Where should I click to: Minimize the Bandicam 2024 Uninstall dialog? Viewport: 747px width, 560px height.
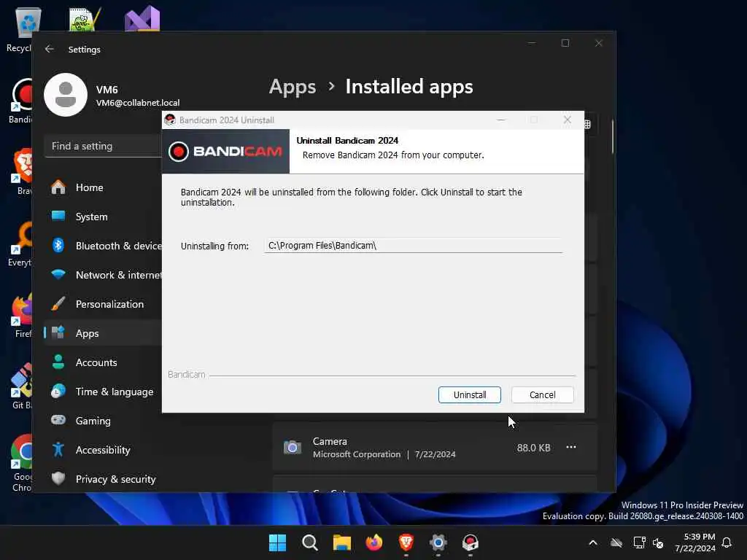point(500,120)
